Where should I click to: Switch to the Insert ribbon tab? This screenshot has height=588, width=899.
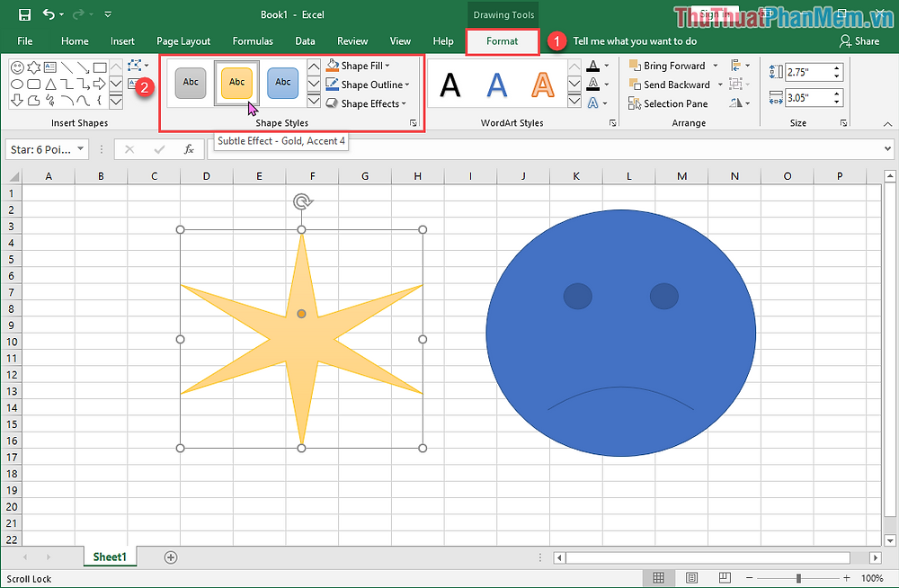[x=122, y=41]
